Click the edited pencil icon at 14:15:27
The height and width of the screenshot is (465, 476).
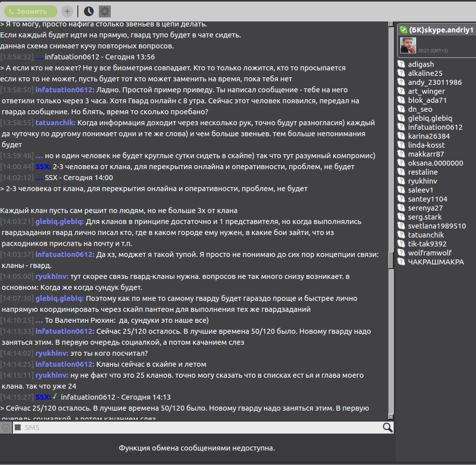coord(55,396)
